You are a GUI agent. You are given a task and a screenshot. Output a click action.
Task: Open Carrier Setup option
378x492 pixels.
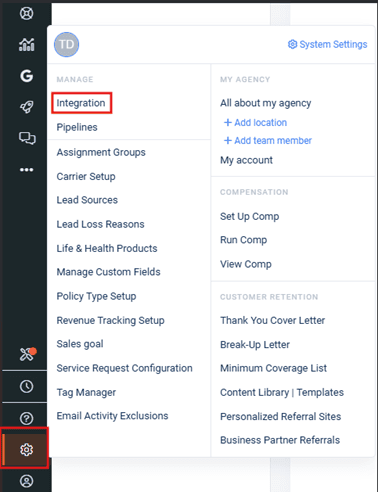coord(86,176)
